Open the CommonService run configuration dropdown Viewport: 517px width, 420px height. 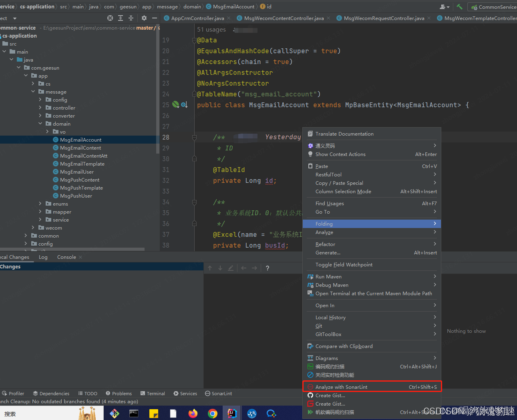click(x=493, y=7)
